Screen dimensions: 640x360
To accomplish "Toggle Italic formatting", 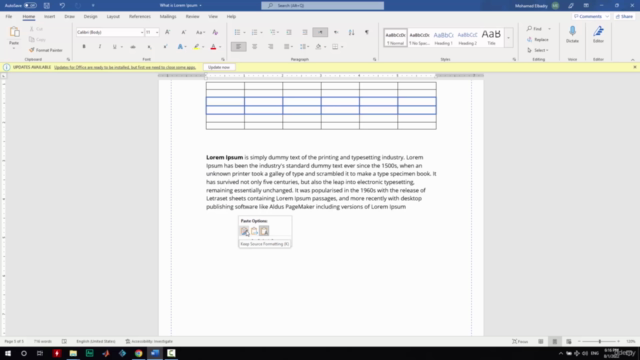I will pos(100,47).
